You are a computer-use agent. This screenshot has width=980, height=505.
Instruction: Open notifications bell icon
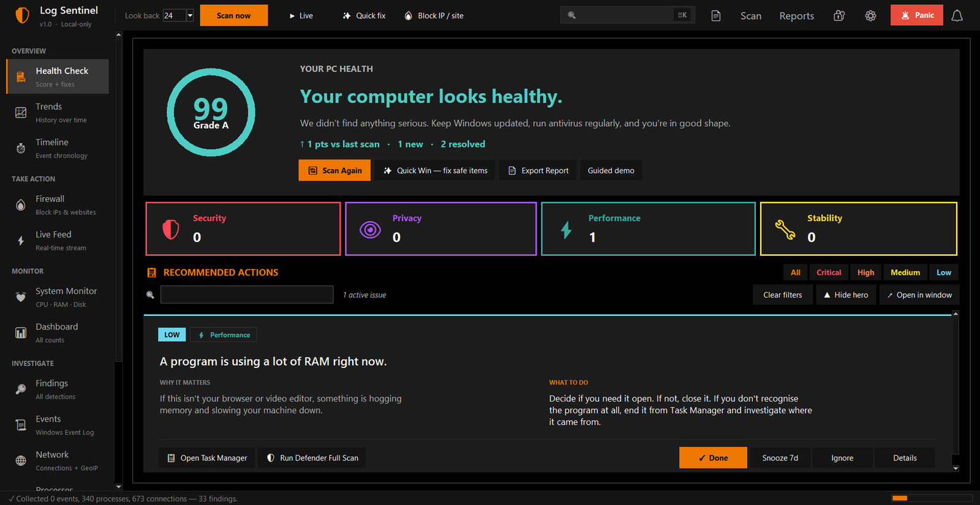[957, 16]
